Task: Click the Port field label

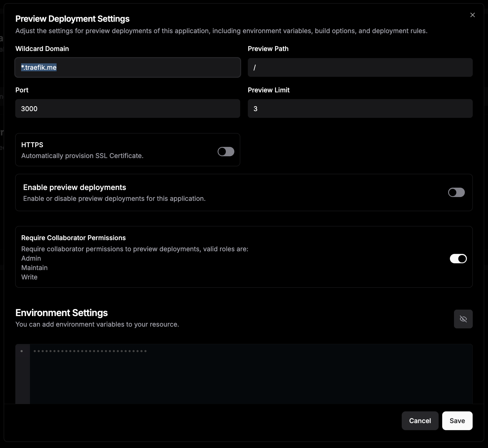Action: [x=22, y=90]
